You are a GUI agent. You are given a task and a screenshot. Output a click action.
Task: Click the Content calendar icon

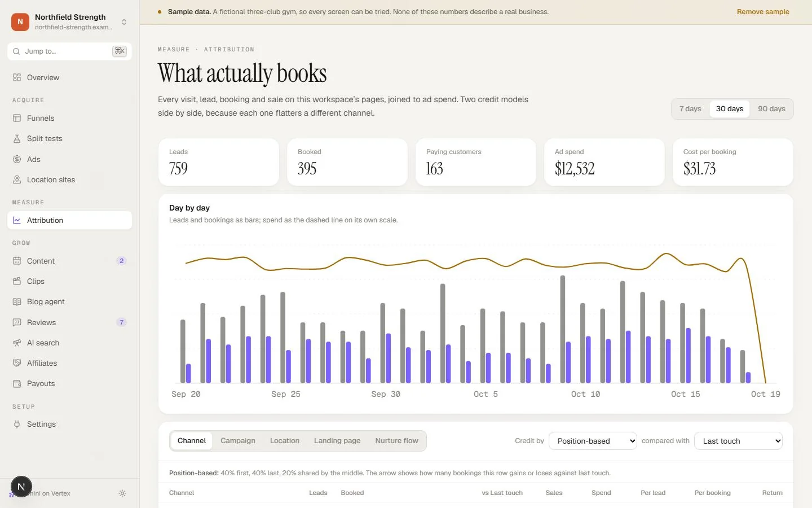coord(17,261)
